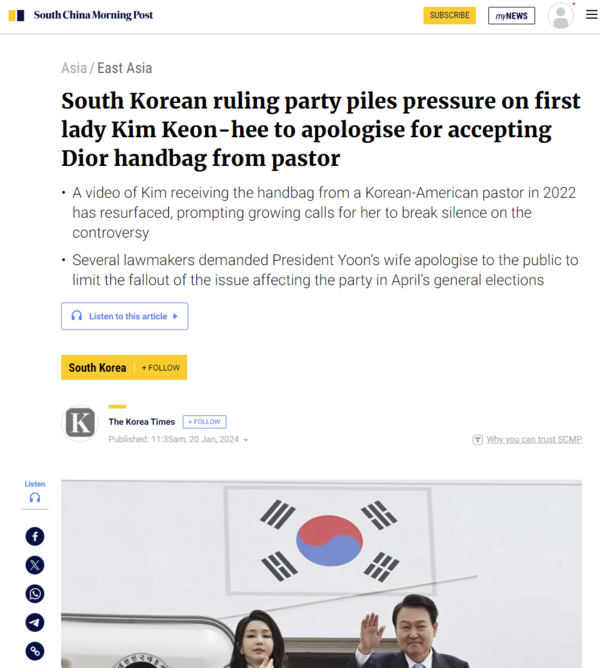The width and height of the screenshot is (600, 668).
Task: Play Listen to this article
Action: point(124,316)
